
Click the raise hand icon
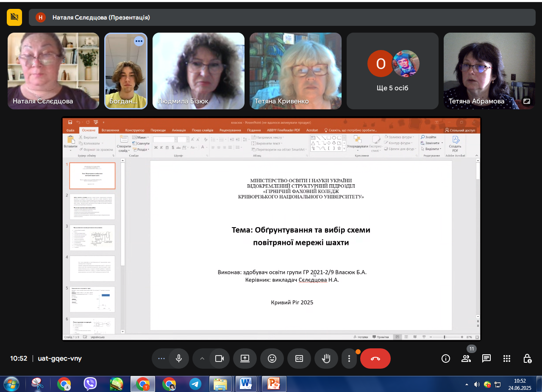coord(326,359)
